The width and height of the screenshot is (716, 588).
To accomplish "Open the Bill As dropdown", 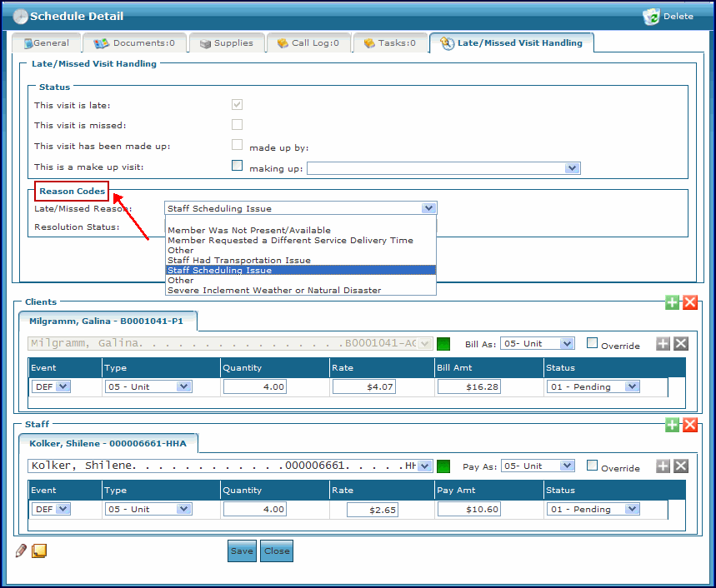I will click(x=538, y=344).
